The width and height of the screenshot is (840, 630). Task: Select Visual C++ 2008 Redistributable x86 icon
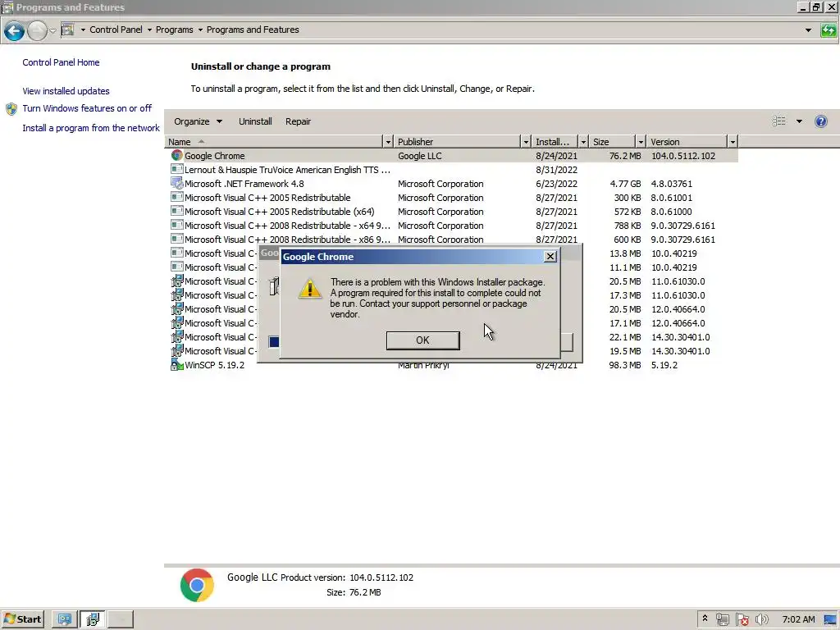point(177,239)
